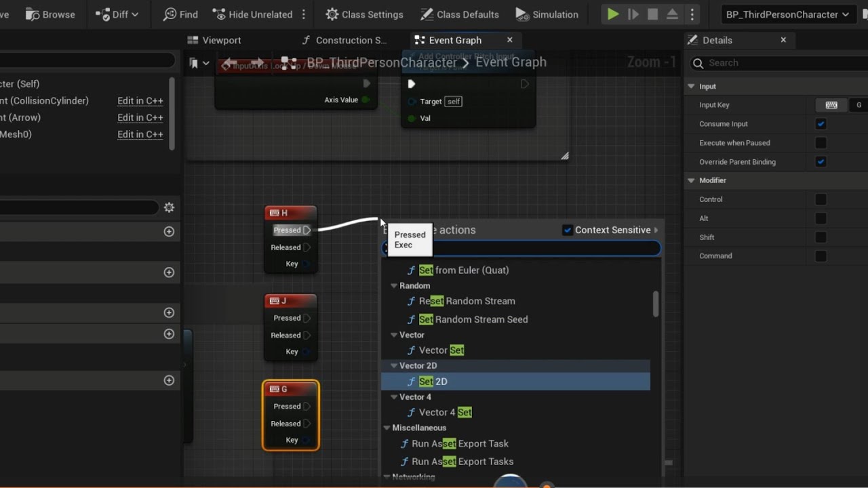Screen dimensions: 868x488
Task: Enable the Command modifier checkbox
Action: pyautogui.click(x=821, y=256)
